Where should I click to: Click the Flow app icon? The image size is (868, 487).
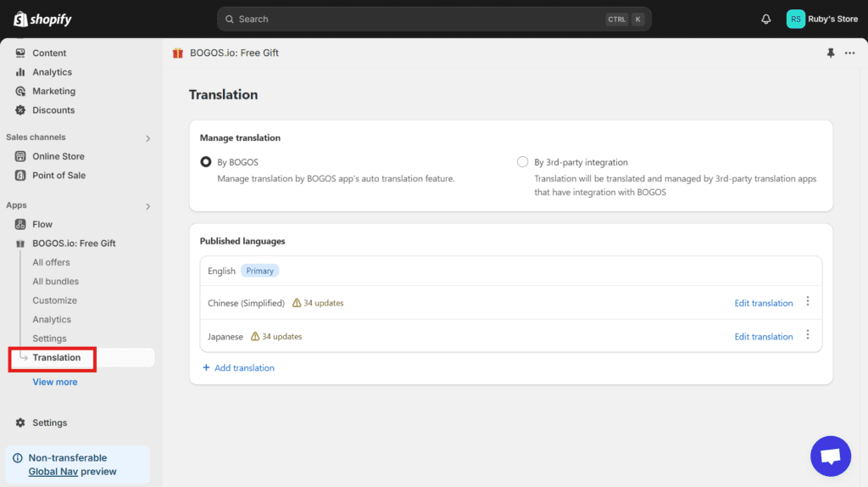point(21,224)
